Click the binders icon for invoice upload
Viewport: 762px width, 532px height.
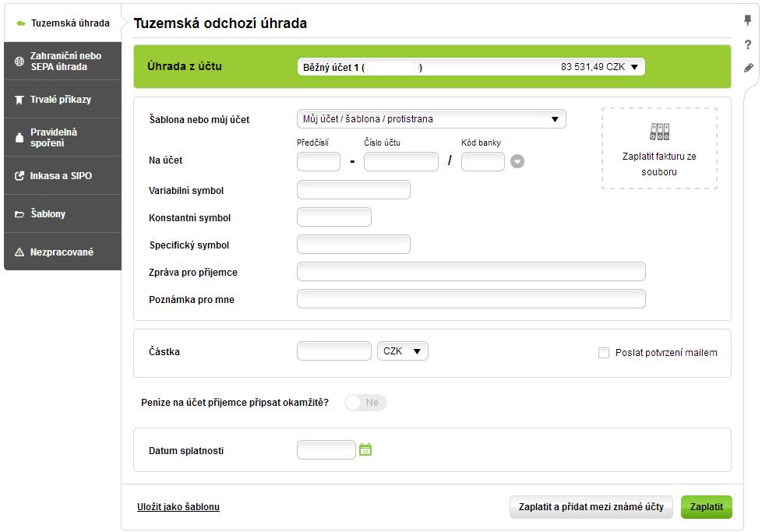[x=659, y=132]
